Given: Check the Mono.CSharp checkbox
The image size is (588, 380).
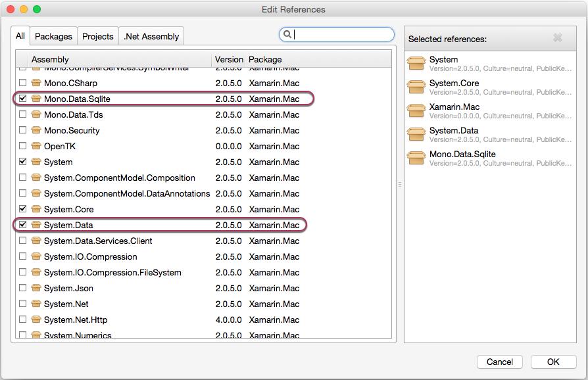Looking at the screenshot, I should pos(23,82).
